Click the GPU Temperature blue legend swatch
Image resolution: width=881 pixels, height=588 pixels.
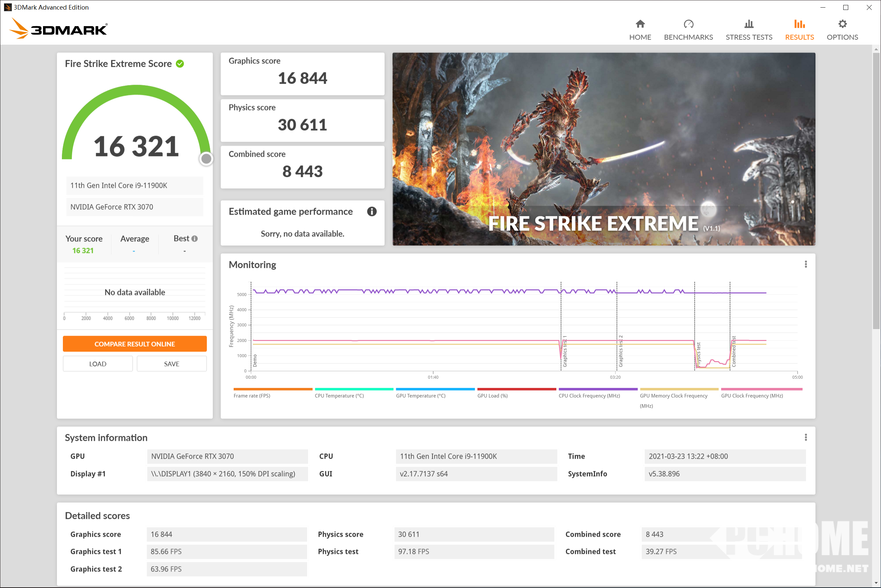tap(435, 389)
